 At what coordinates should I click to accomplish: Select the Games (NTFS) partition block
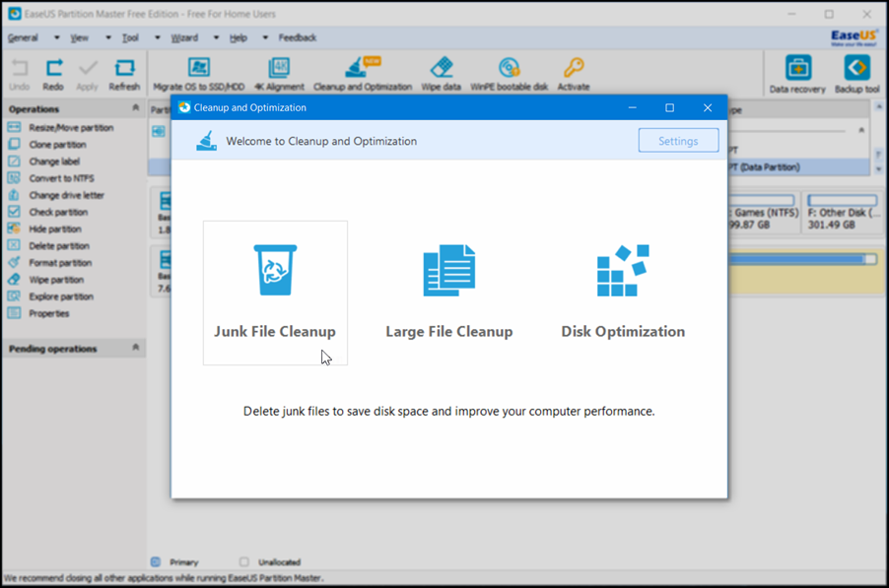pyautogui.click(x=764, y=213)
